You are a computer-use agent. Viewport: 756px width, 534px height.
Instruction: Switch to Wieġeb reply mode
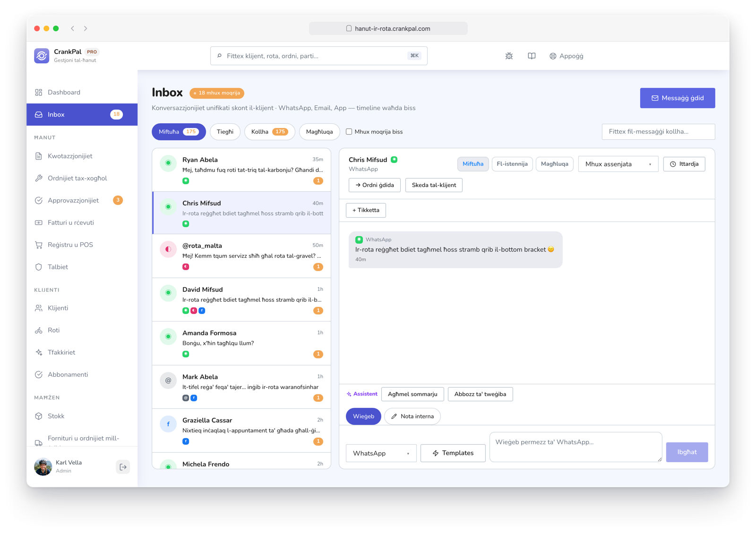pos(363,416)
